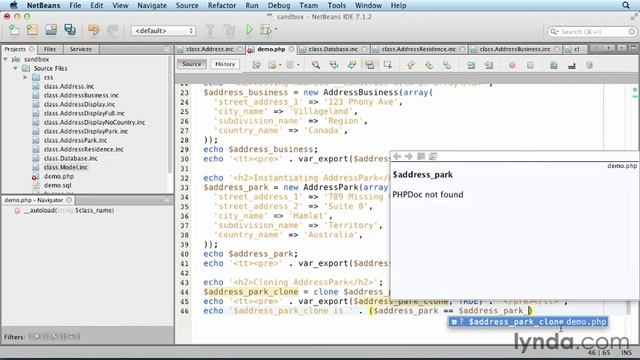Click the Debug Project icon
Image resolution: width=640 pixels, height=360 pixels.
click(266, 30)
